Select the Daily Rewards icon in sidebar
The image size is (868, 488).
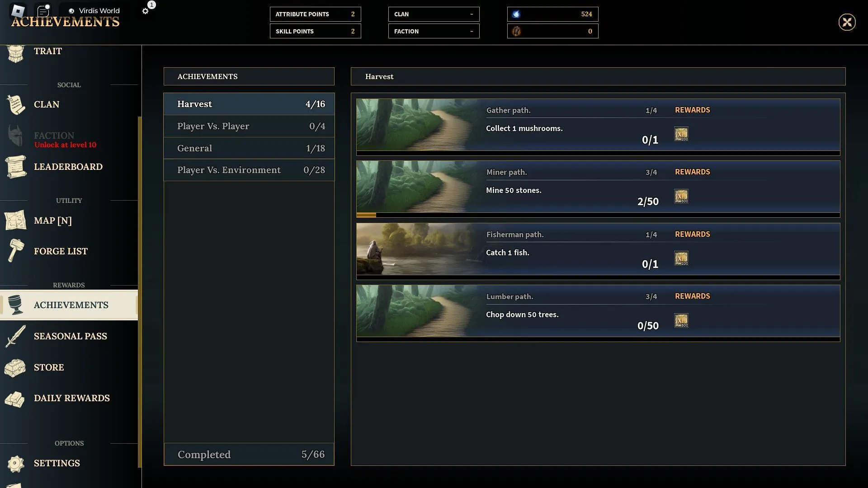[15, 398]
